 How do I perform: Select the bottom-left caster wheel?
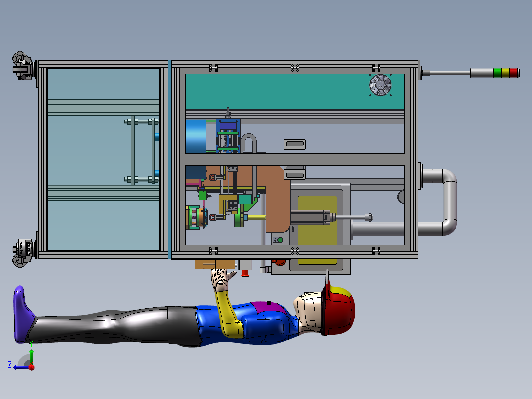tap(23, 253)
